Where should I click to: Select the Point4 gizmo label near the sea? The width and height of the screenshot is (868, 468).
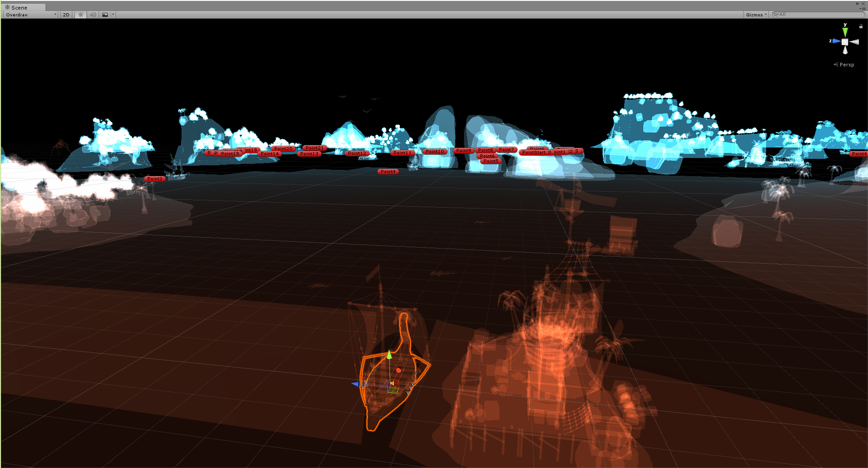coord(388,172)
